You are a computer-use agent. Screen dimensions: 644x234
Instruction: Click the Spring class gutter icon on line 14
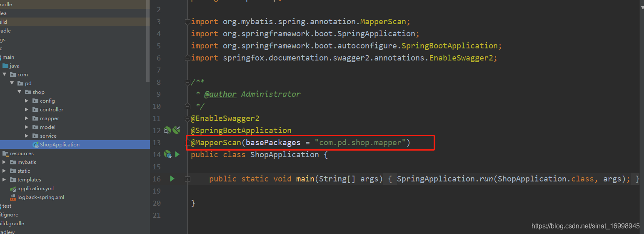pyautogui.click(x=167, y=154)
